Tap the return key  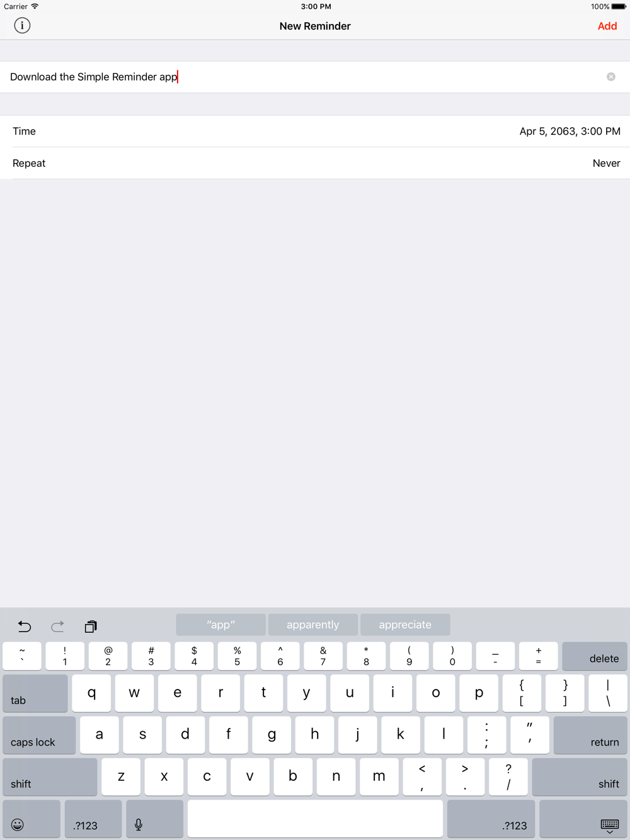tap(590, 735)
